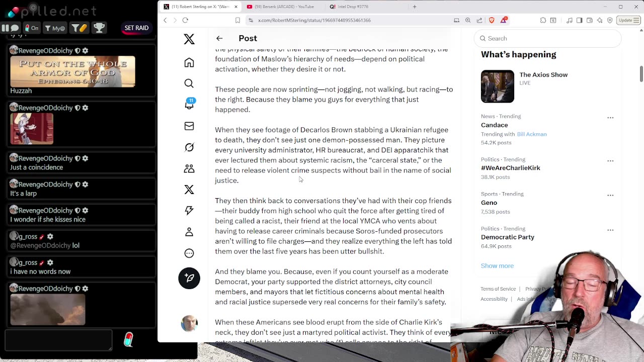The width and height of the screenshot is (644, 362).
Task: Open Notifications bell with 11 badge
Action: point(189,104)
